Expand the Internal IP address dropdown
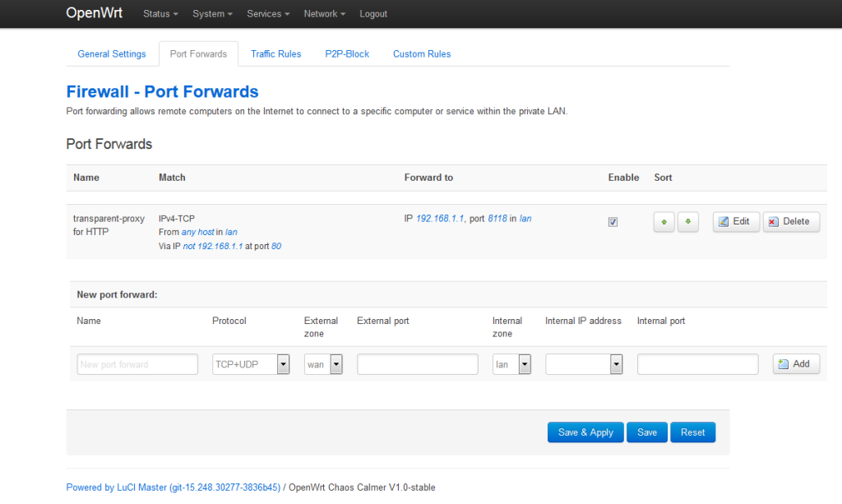The image size is (842, 504). pyautogui.click(x=613, y=364)
